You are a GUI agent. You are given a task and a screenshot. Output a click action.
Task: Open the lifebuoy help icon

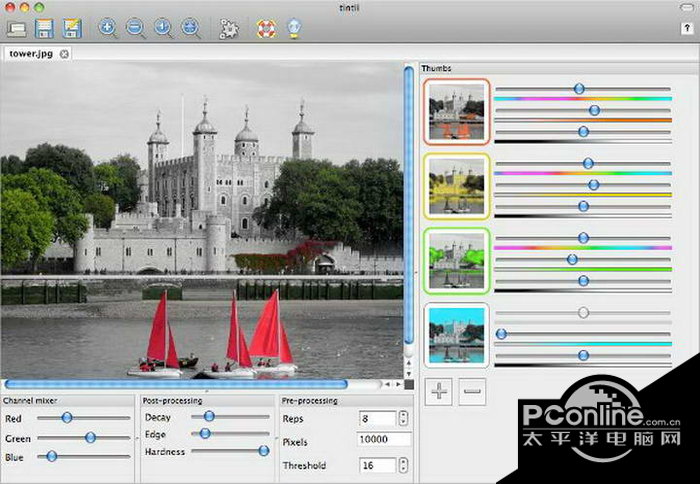coord(266,29)
